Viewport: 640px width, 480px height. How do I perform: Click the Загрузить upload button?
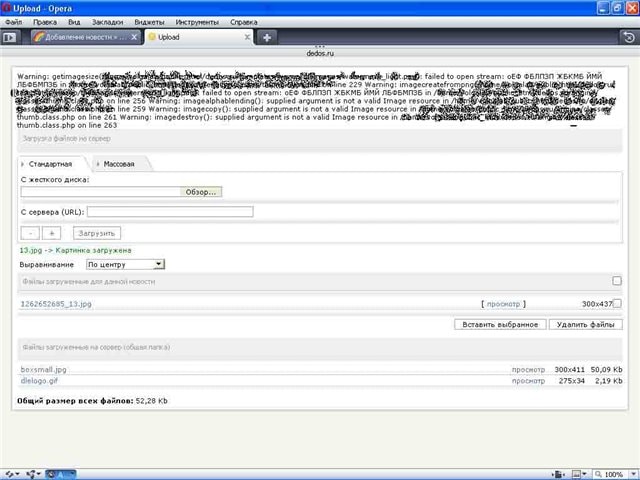point(97,233)
